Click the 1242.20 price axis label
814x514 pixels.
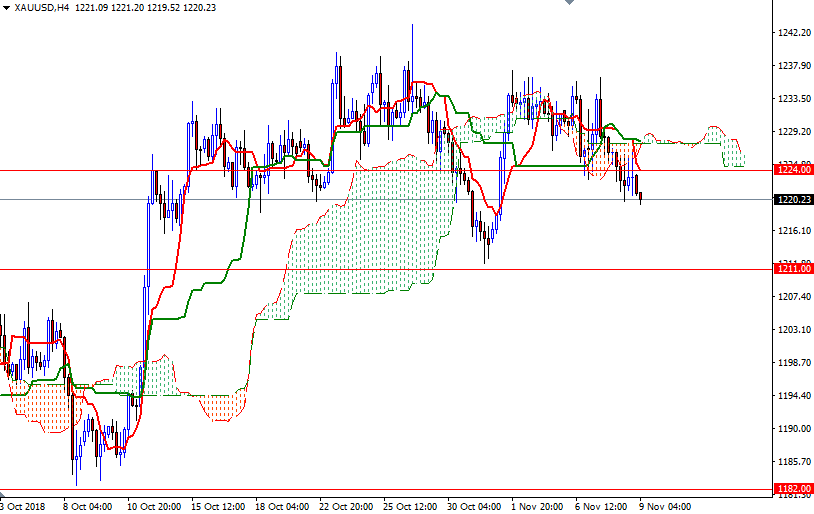coord(794,33)
